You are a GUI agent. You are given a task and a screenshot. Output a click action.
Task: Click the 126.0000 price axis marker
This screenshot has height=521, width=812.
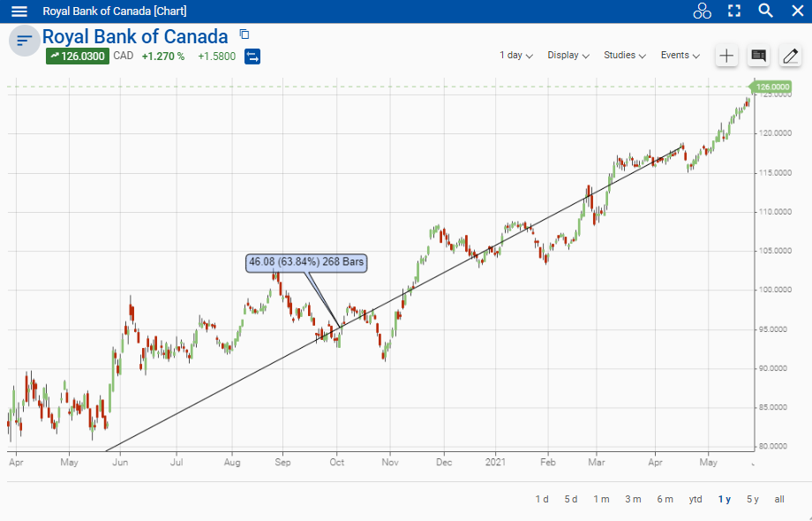pyautogui.click(x=771, y=87)
